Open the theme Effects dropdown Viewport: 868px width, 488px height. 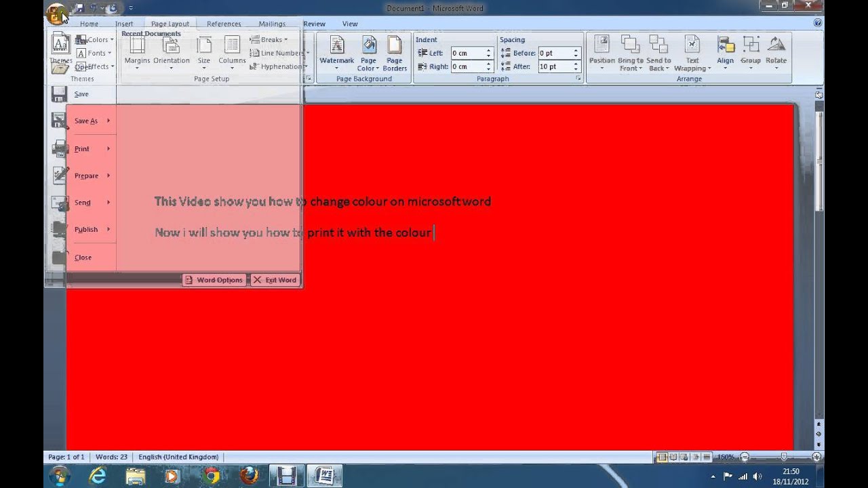point(95,66)
